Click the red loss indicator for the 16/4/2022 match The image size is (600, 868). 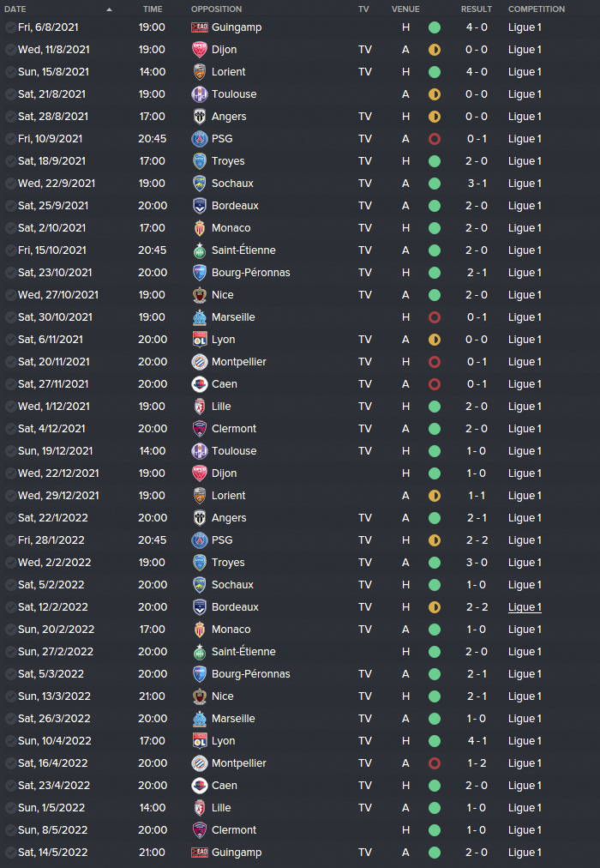435,763
